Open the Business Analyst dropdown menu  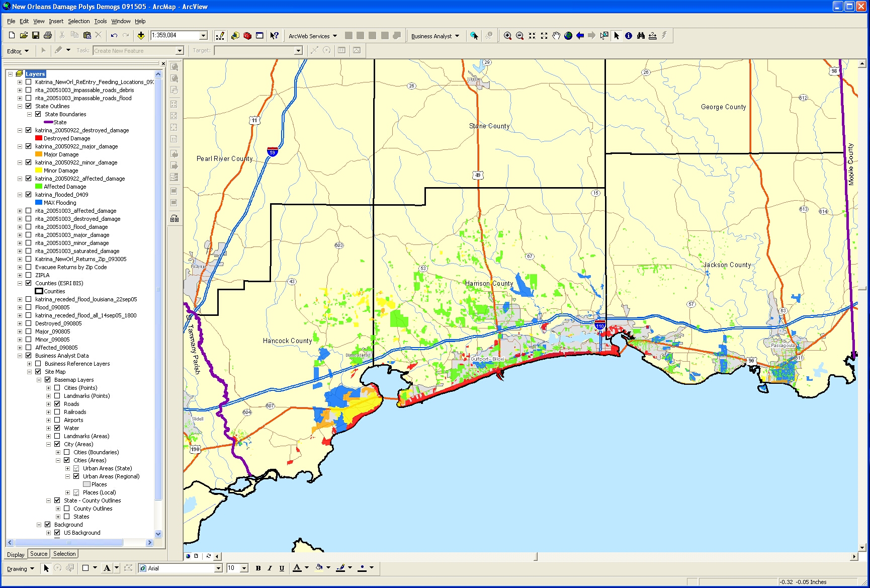pos(435,36)
